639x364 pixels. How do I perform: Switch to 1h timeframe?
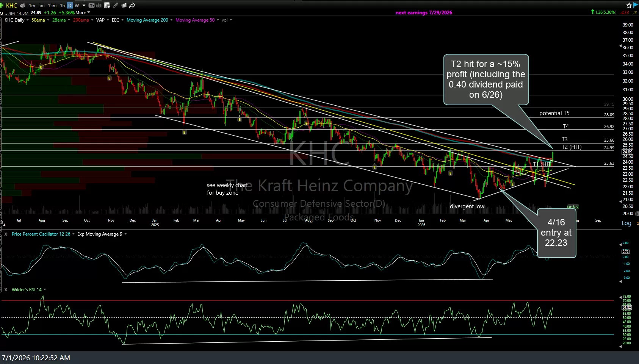[63, 5]
